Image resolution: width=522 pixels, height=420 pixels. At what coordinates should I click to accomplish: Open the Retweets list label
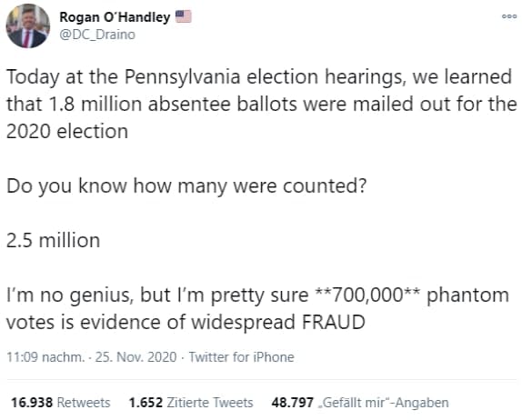84,403
